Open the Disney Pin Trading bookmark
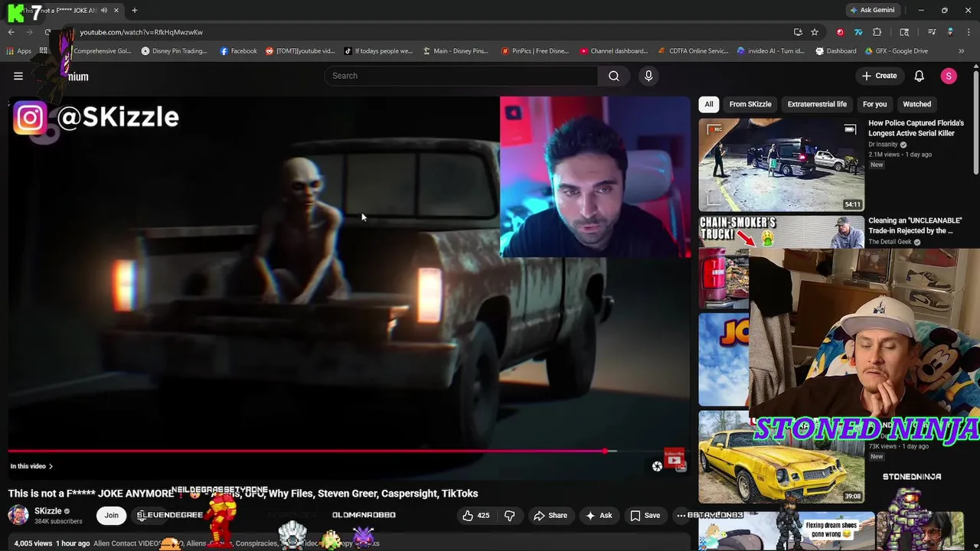 (x=174, y=51)
